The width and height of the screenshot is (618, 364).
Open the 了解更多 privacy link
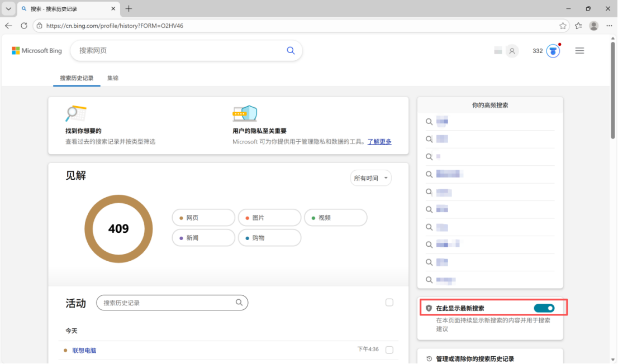pos(379,142)
